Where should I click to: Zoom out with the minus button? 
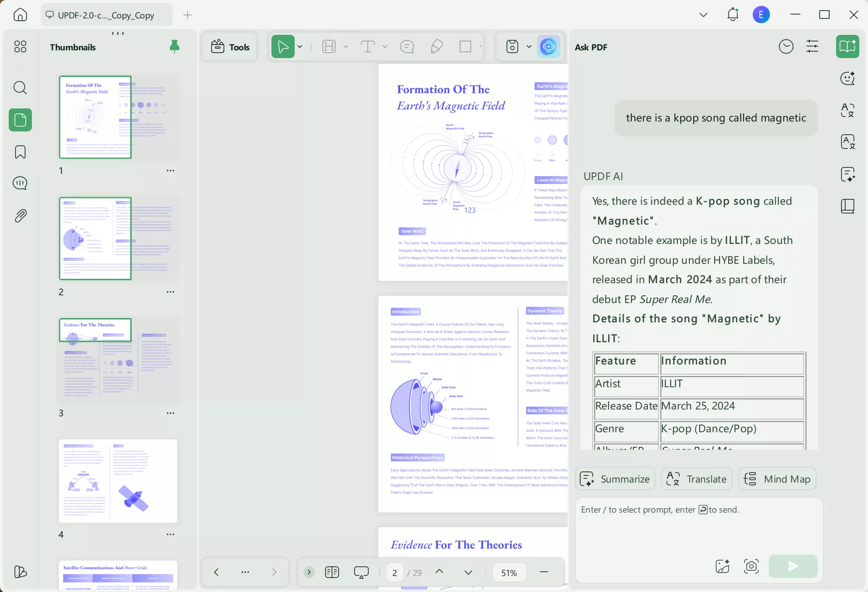point(544,572)
